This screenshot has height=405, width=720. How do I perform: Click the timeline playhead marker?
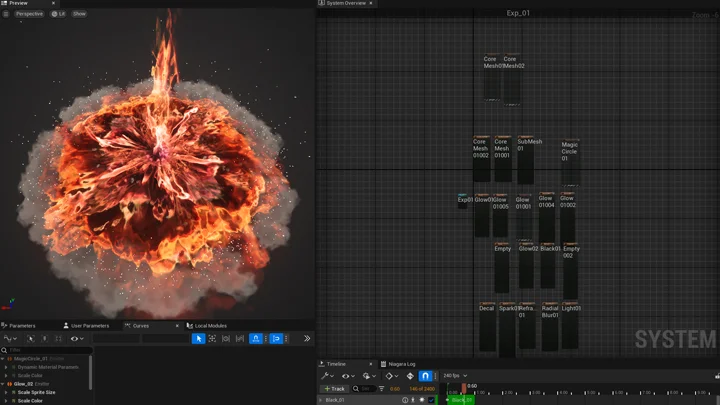464,388
